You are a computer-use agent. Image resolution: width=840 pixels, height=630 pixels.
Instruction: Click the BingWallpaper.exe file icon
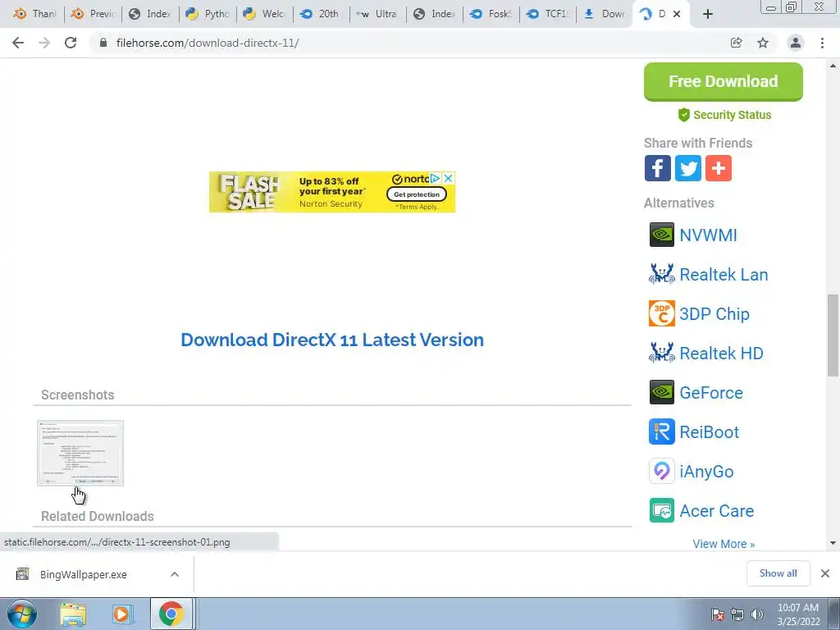(22, 573)
